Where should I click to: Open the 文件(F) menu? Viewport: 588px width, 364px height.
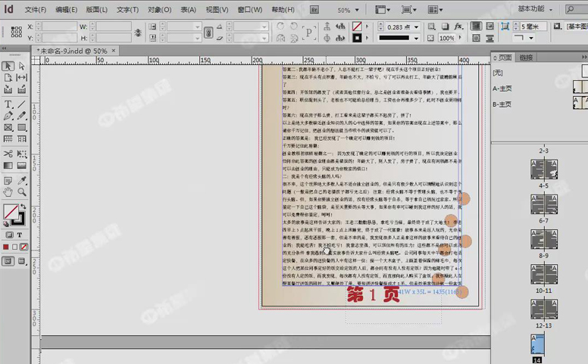click(36, 10)
